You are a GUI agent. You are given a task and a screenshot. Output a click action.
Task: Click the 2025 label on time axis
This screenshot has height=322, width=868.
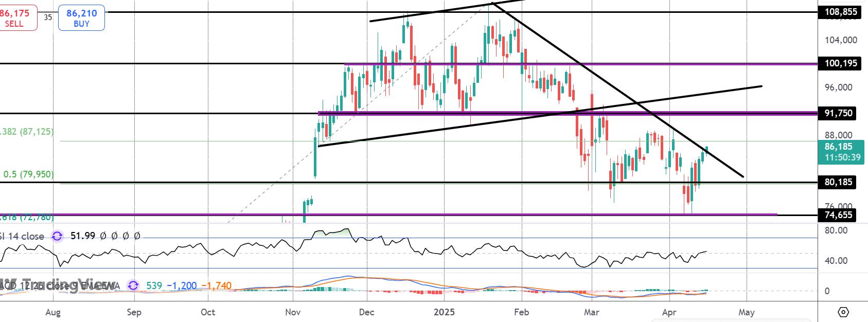[x=445, y=312]
